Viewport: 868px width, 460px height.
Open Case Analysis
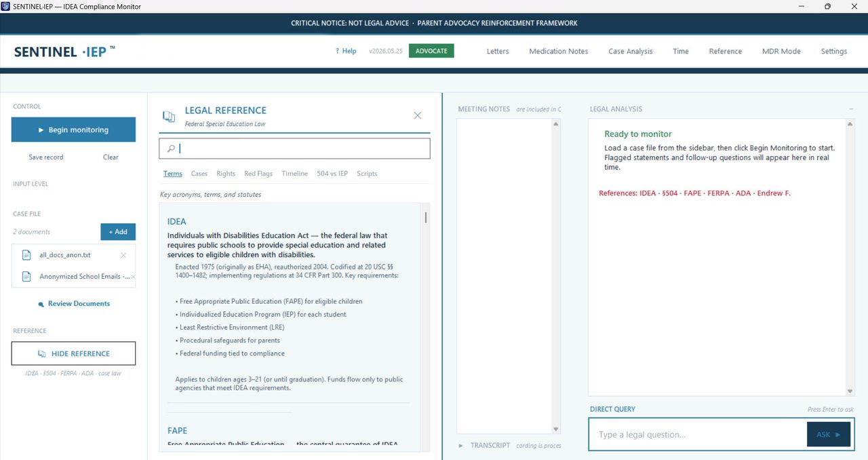pyautogui.click(x=631, y=51)
